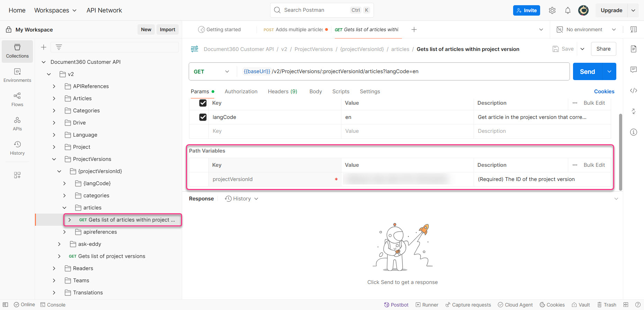
Task: Open the info icon in right sidebar
Action: point(634,132)
